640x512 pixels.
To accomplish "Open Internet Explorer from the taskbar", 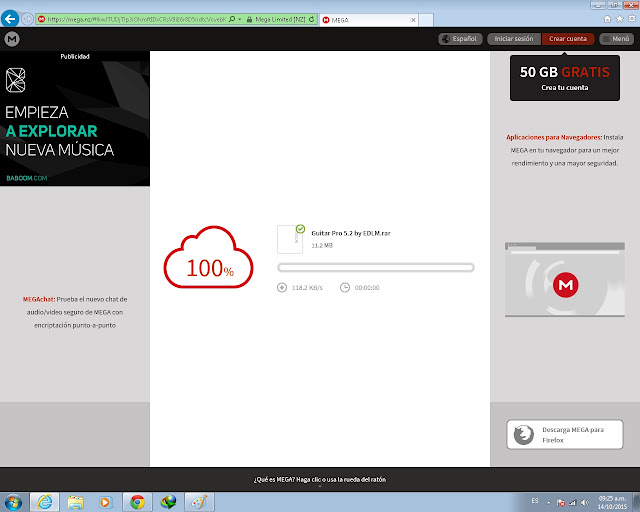I will (x=44, y=502).
